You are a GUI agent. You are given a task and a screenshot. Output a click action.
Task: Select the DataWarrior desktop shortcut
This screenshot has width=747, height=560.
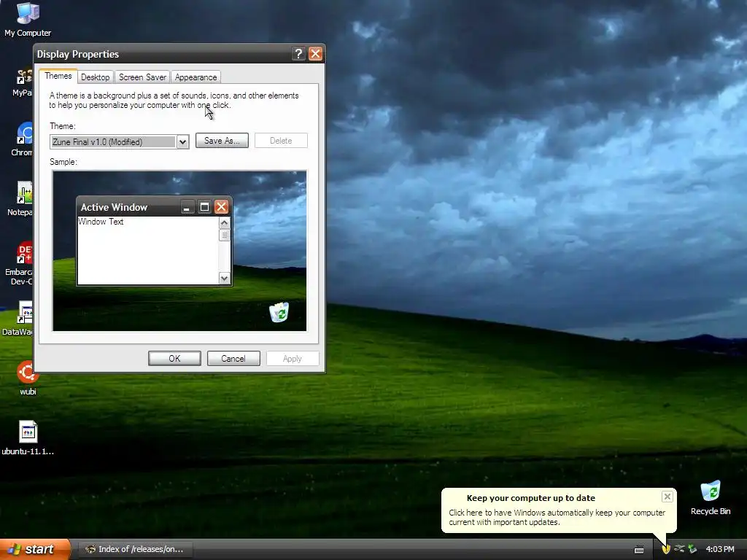(19, 318)
